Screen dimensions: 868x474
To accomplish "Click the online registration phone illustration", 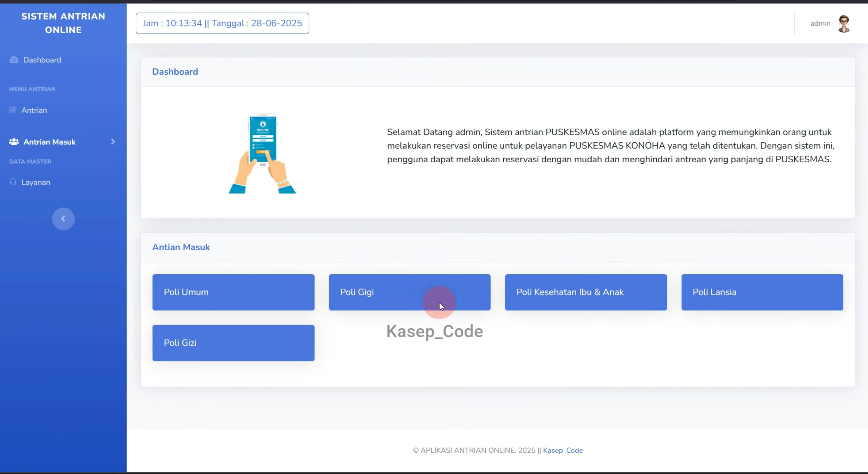I will pyautogui.click(x=262, y=153).
